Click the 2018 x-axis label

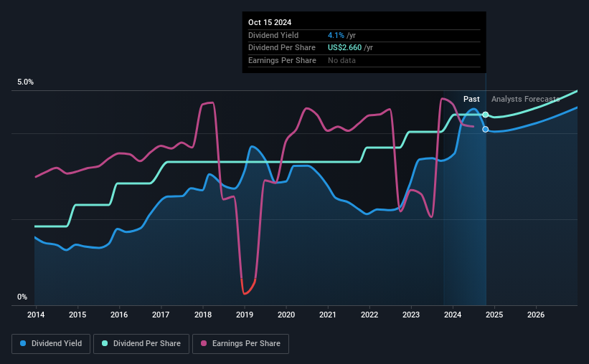tap(203, 315)
